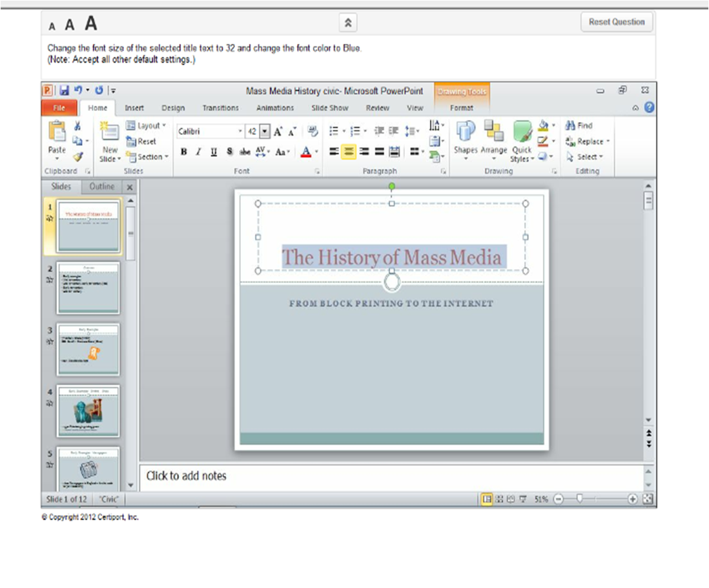Toggle text Shadow effect

pos(229,152)
